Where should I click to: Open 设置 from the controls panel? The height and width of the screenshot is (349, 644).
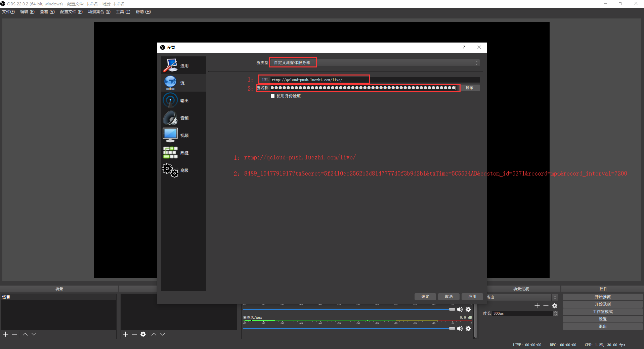point(603,319)
